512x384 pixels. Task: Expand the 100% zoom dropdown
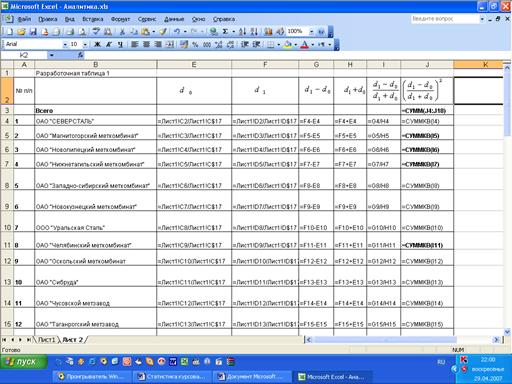coord(311,32)
